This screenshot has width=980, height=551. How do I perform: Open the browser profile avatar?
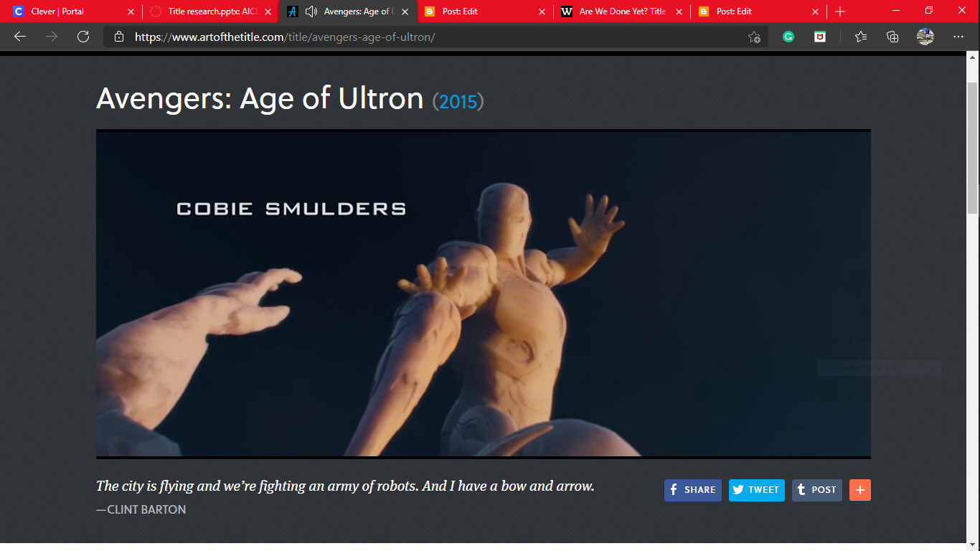[x=925, y=37]
